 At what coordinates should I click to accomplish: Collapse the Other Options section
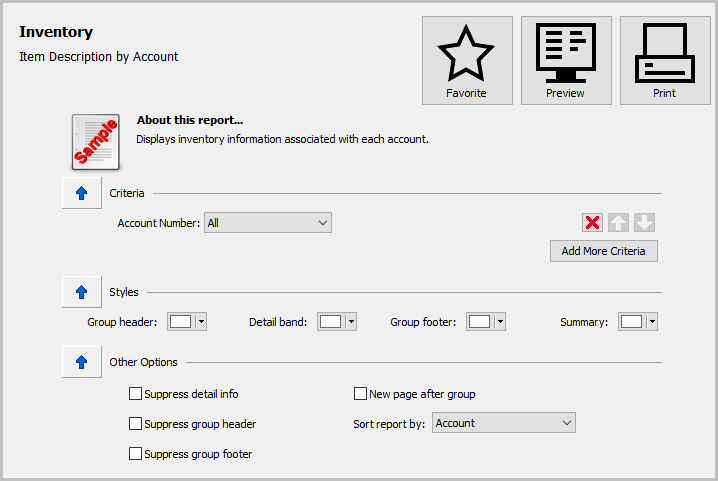coord(82,362)
